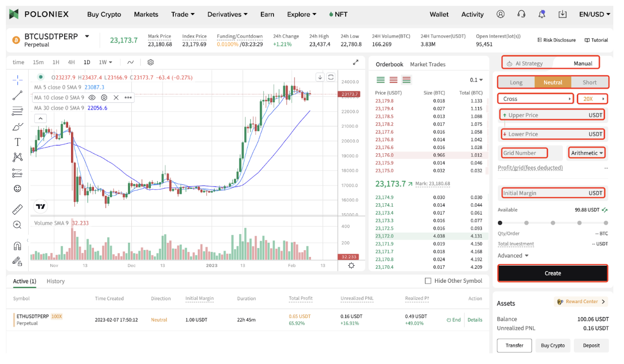This screenshot has width=624, height=364.
Task: Toggle MA 10 indicator visibility eye
Action: tap(92, 97)
